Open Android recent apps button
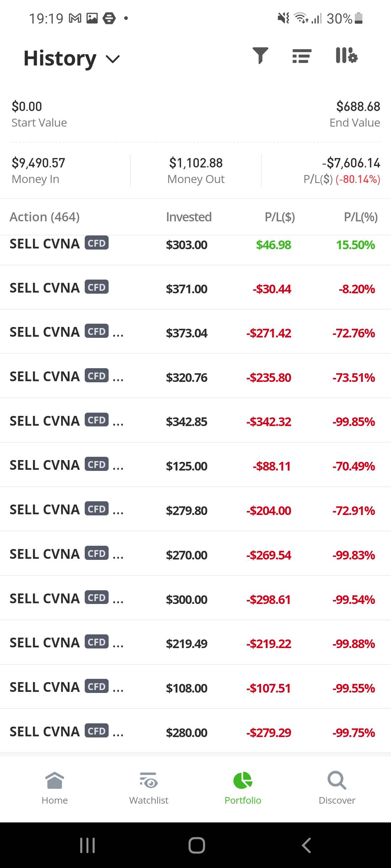This screenshot has width=391, height=868. point(87,845)
